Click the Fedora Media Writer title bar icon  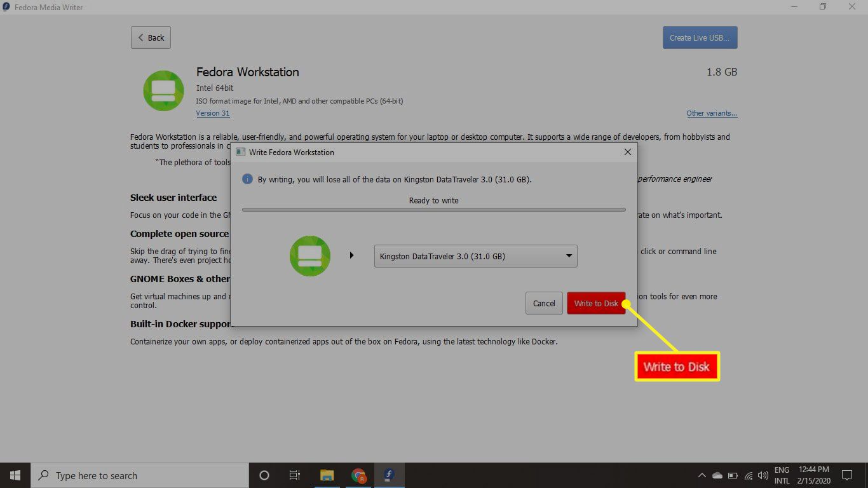(6, 7)
